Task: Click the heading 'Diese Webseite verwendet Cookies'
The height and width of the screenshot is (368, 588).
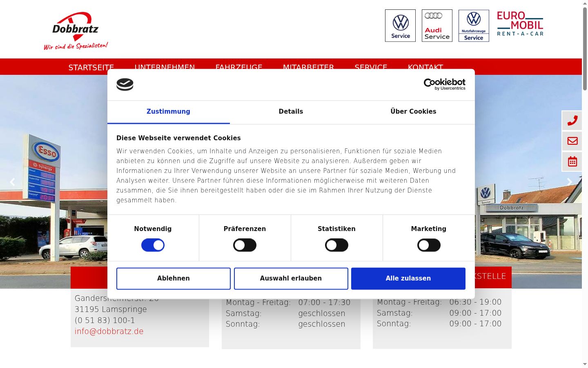Action: (178, 138)
